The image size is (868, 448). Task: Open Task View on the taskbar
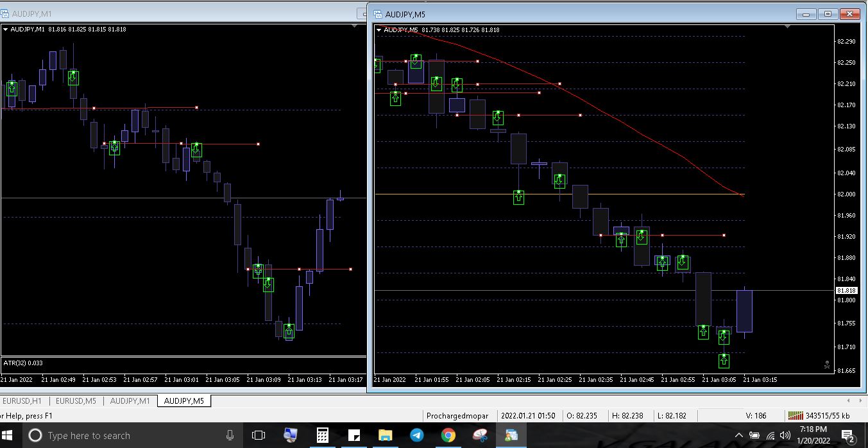pyautogui.click(x=259, y=435)
